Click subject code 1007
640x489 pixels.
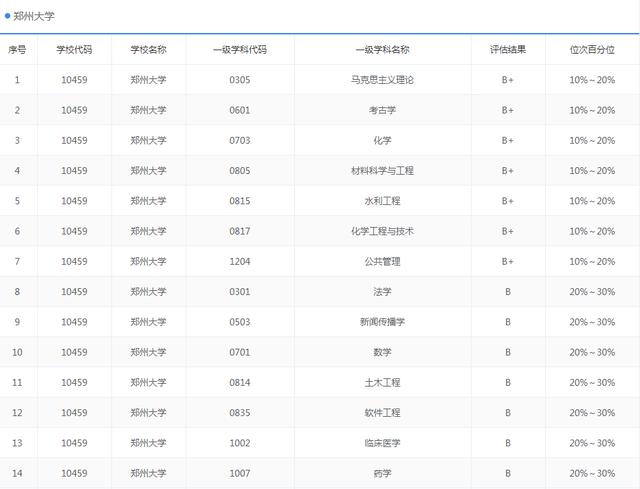240,473
